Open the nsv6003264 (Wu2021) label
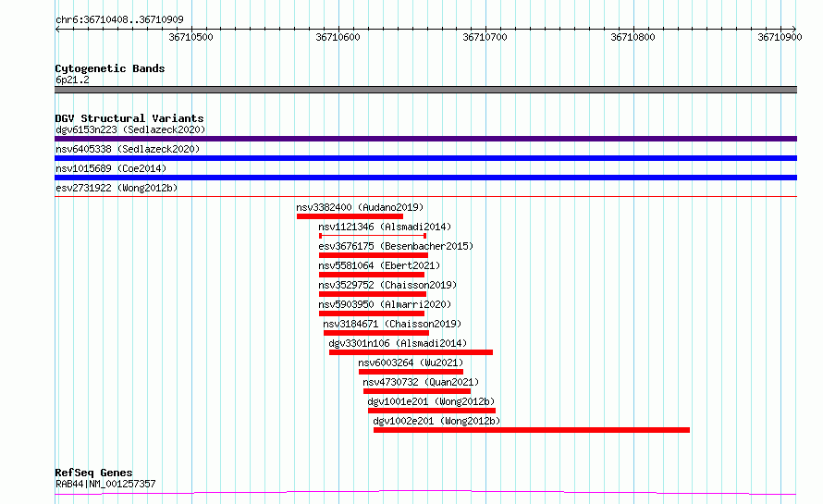823x504 pixels. point(411,363)
